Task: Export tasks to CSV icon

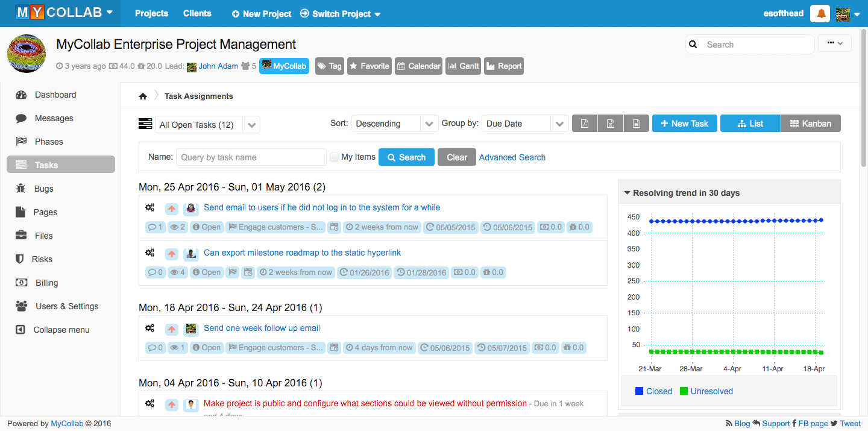Action: point(637,124)
